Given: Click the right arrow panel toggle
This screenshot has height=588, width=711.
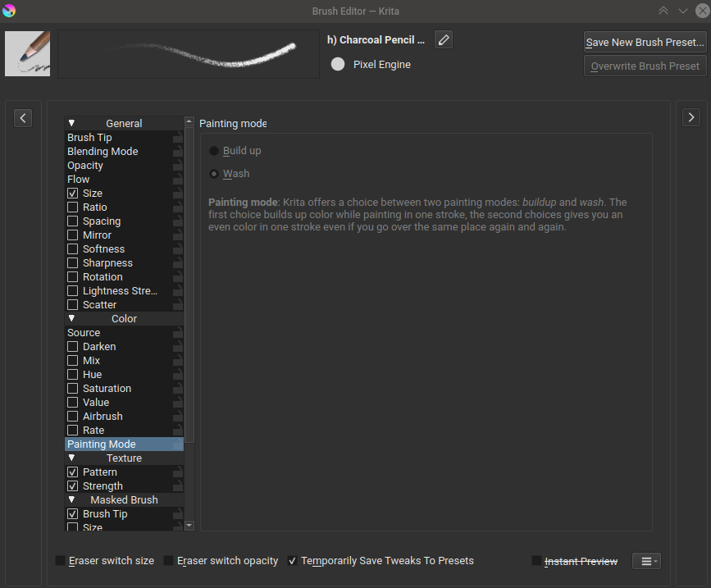Looking at the screenshot, I should (x=691, y=118).
